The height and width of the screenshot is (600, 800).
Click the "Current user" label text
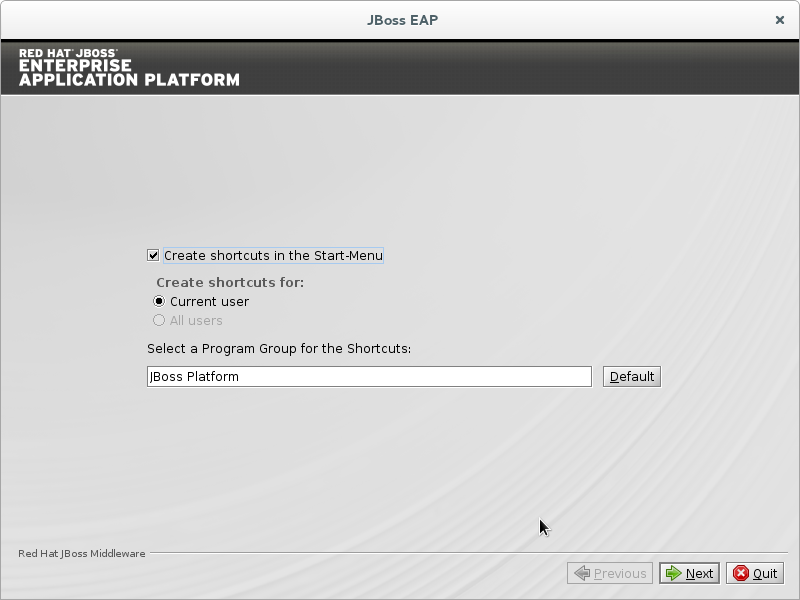[209, 301]
